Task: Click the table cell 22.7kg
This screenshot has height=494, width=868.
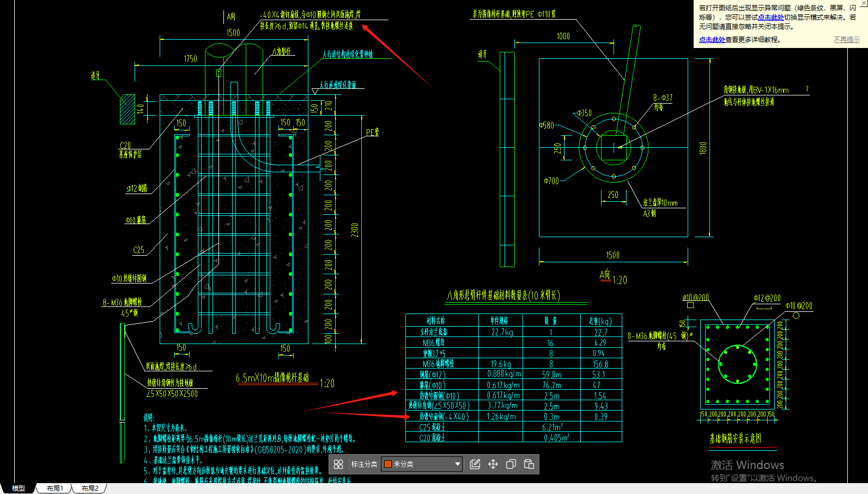Action: 502,332
